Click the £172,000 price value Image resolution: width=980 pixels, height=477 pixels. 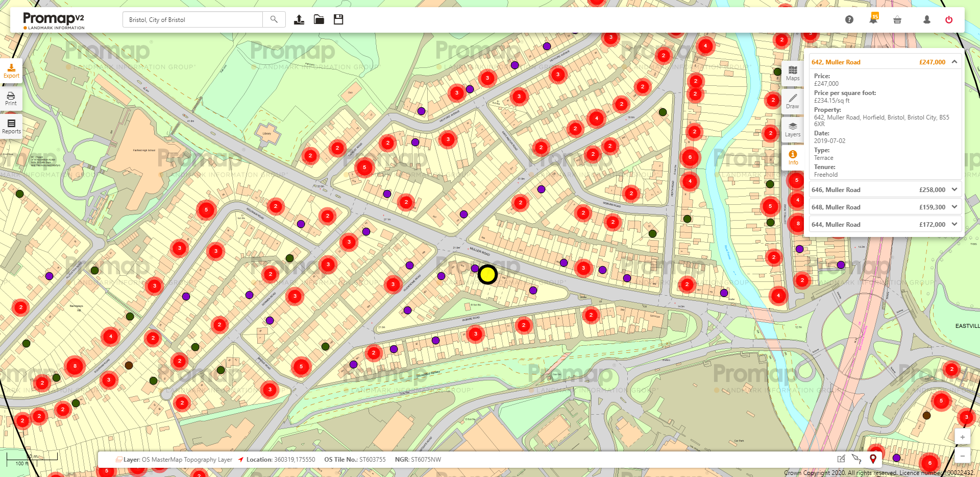tap(932, 225)
